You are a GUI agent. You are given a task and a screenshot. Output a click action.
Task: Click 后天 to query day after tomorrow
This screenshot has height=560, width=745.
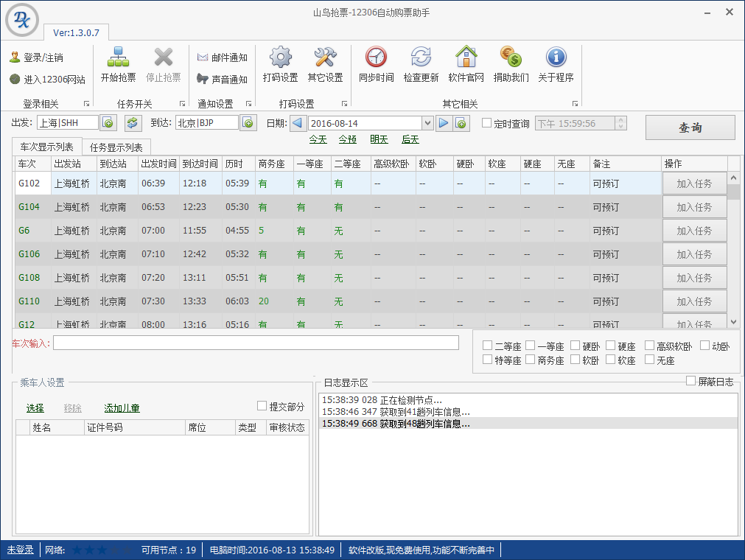(410, 139)
